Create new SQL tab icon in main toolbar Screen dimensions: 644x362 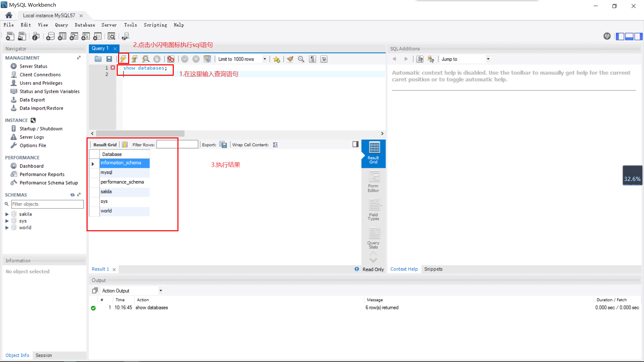pos(10,36)
